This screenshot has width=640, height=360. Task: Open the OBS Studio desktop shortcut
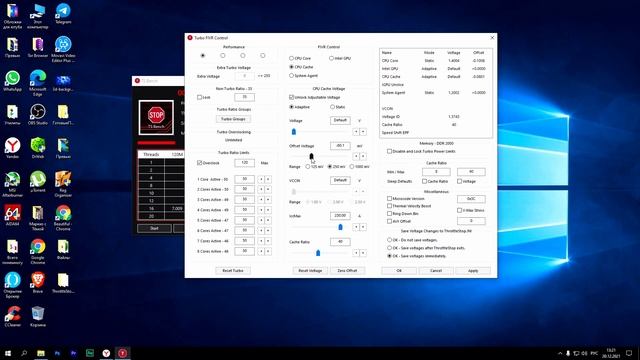(x=38, y=115)
